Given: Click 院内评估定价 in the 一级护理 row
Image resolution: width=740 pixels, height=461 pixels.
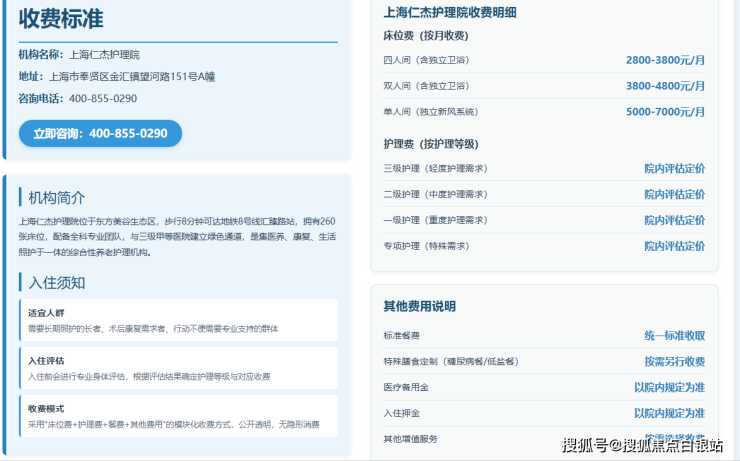Looking at the screenshot, I should click(675, 220).
